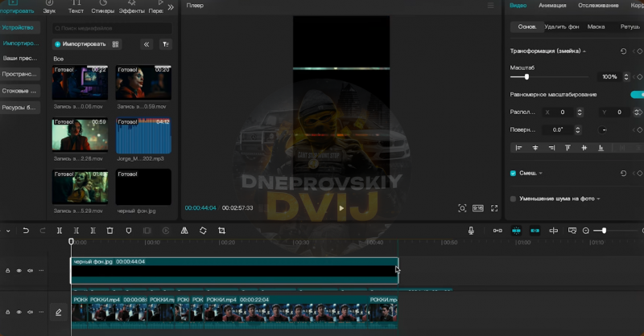Turn off the Равномерное масштабирование switch
This screenshot has width=644, height=336.
point(637,94)
